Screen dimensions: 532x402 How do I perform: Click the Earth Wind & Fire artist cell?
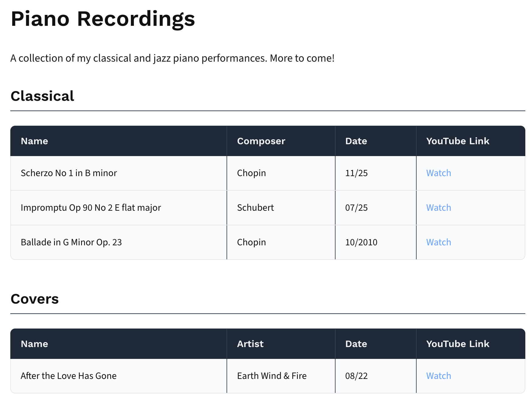point(272,376)
